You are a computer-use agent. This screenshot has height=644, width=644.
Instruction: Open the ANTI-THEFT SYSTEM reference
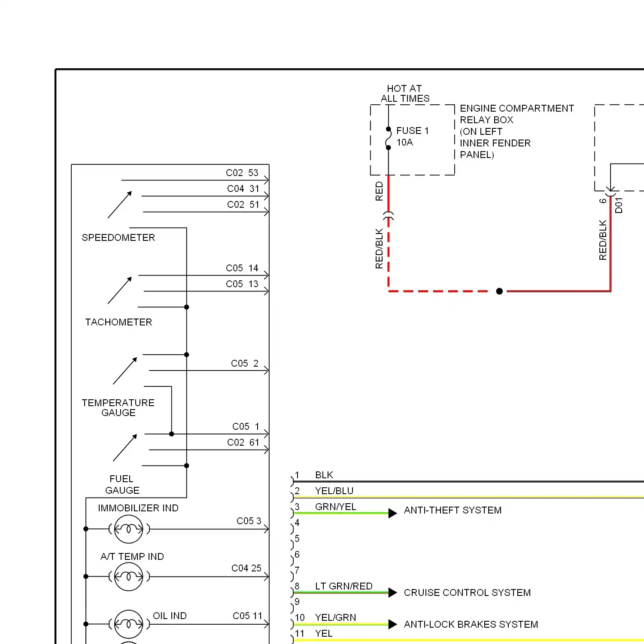point(453,510)
